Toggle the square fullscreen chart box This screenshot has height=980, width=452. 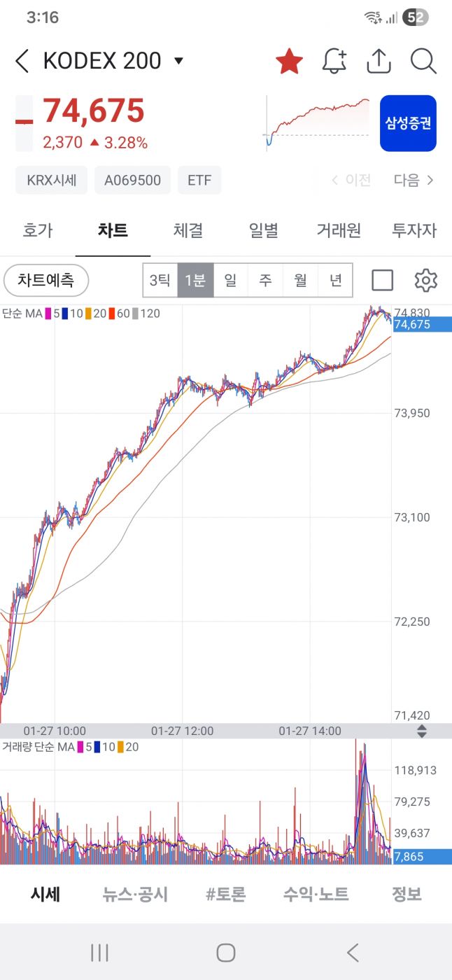coord(382,281)
